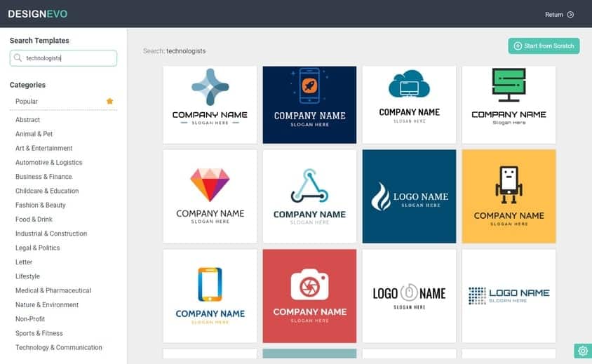Select the Art & Entertainment category

(43, 149)
